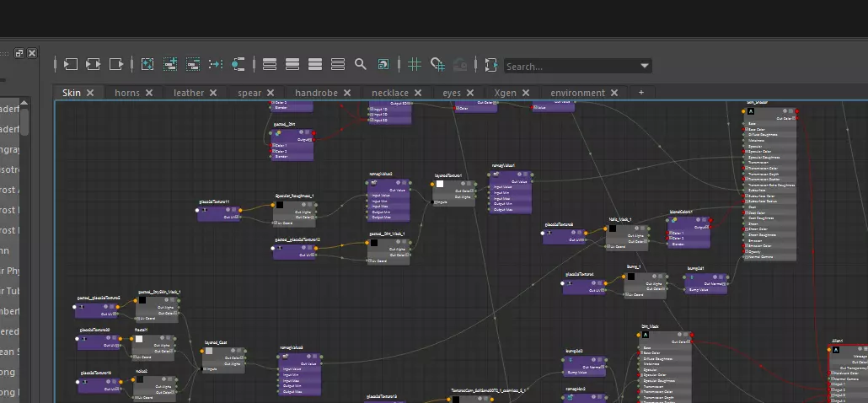Show output connections icon in toolbar
Screen dimensions: 868x403
click(116, 64)
